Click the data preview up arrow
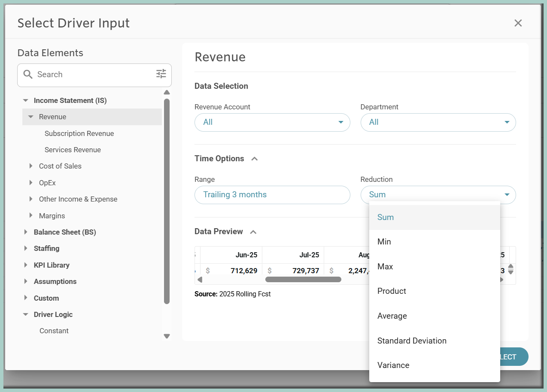 click(x=511, y=266)
